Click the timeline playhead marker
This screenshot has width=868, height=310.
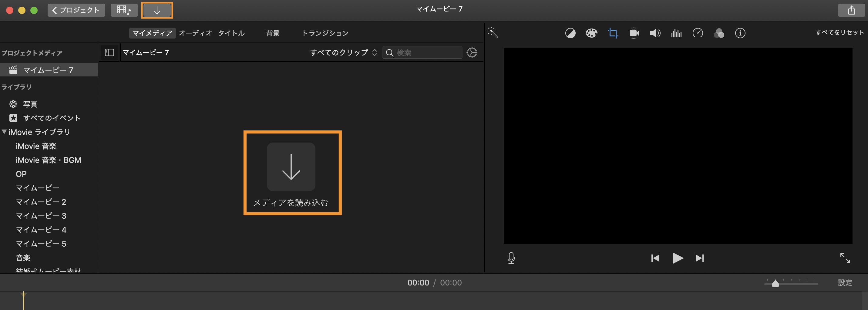(x=24, y=295)
